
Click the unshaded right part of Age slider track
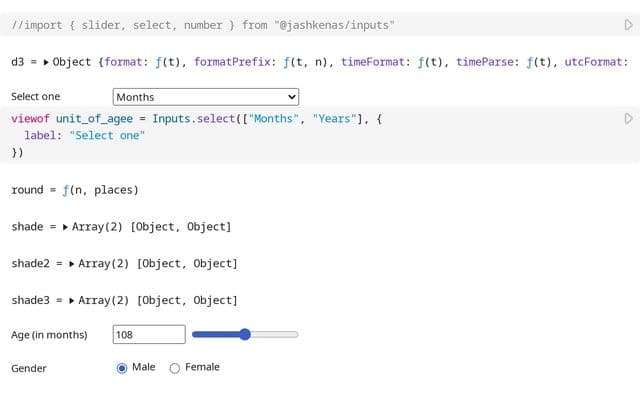[274, 335]
